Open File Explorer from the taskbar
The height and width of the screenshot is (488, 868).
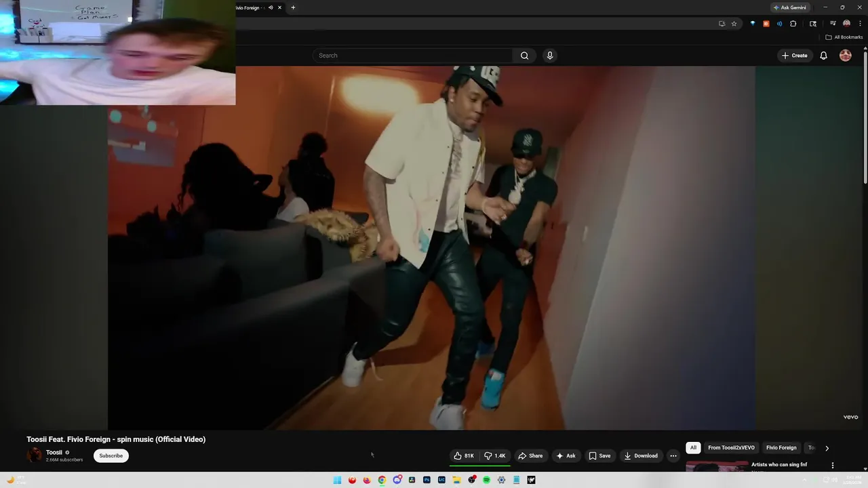[456, 480]
